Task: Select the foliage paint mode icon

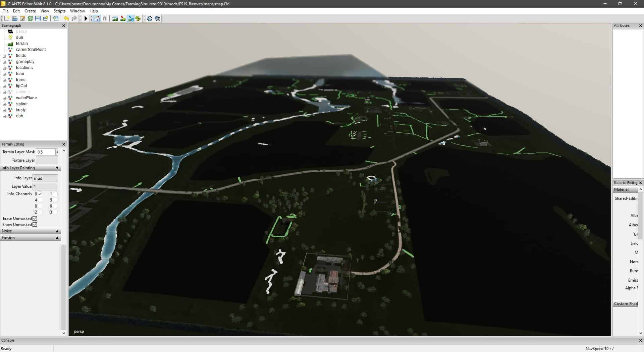Action: [138, 18]
